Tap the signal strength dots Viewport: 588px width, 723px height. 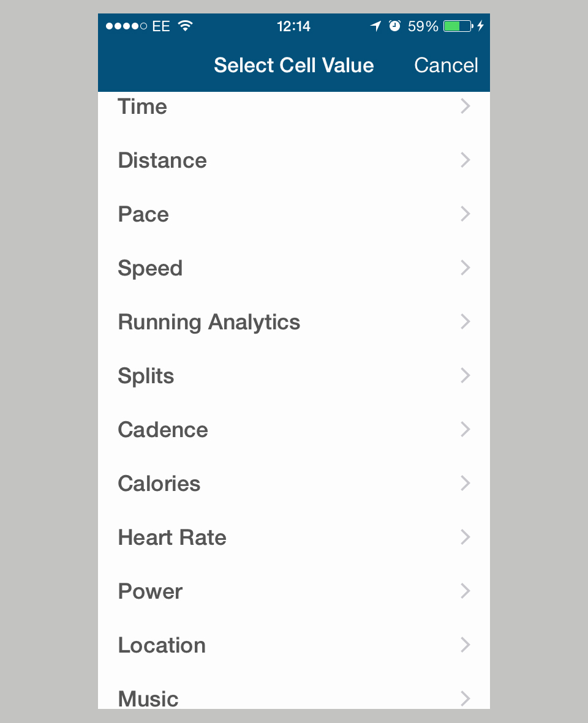click(126, 26)
